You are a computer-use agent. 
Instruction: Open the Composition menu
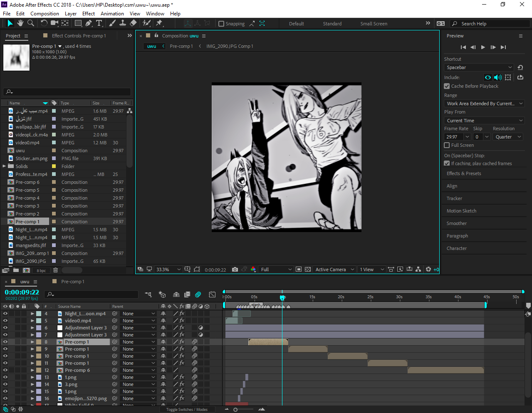click(x=45, y=14)
